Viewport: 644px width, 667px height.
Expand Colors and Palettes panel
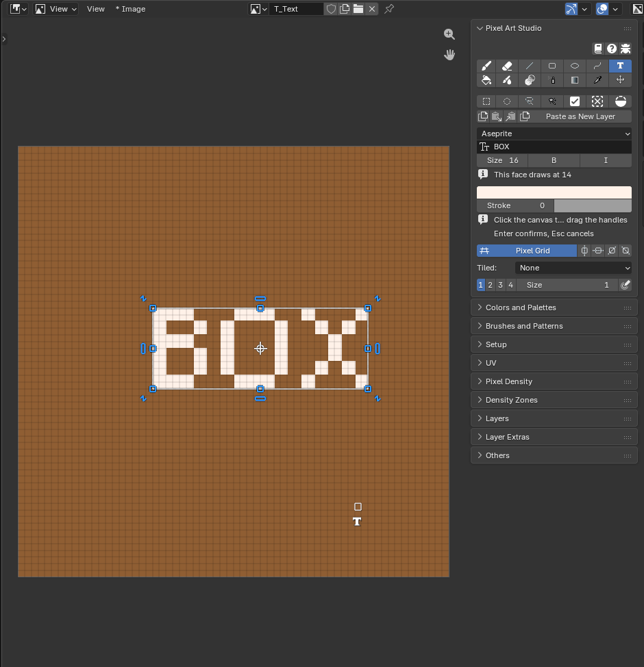click(x=554, y=307)
